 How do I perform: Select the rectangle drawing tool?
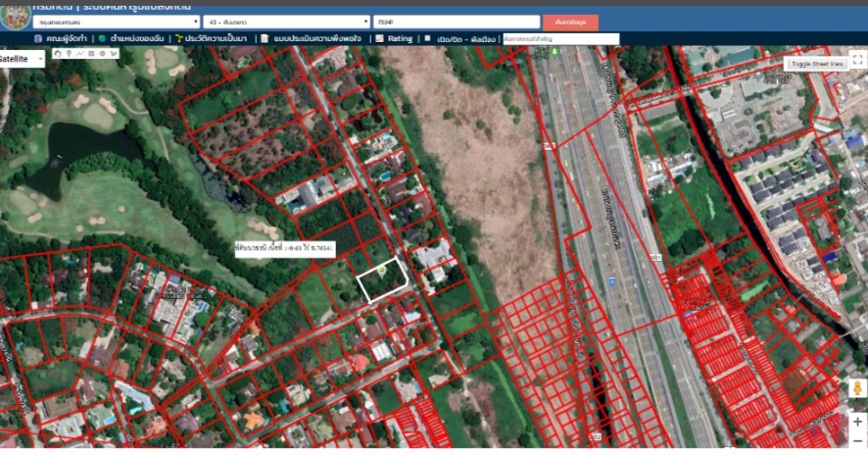point(91,53)
